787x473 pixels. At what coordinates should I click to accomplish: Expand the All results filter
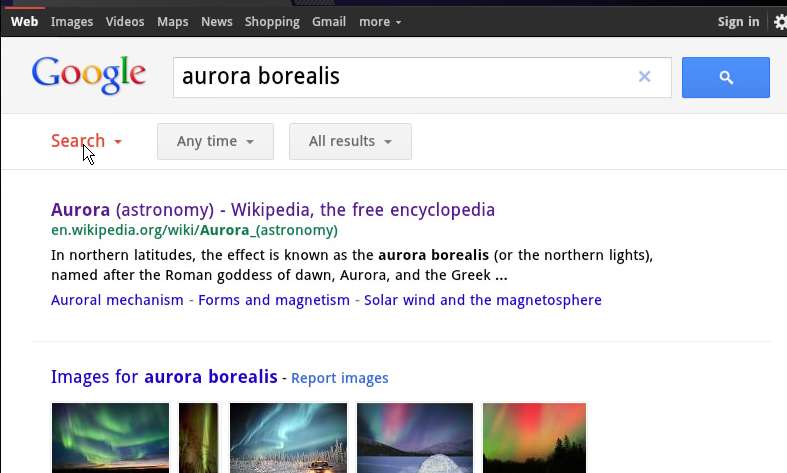(350, 142)
